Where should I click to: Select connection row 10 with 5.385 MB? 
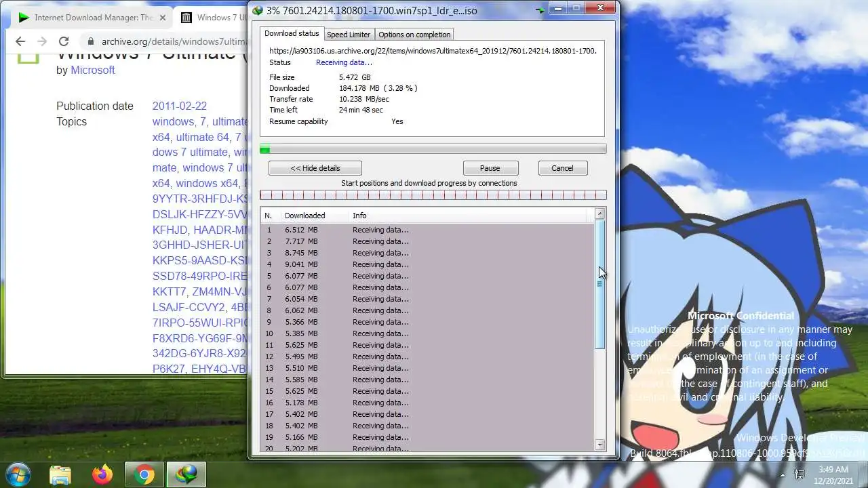click(427, 333)
